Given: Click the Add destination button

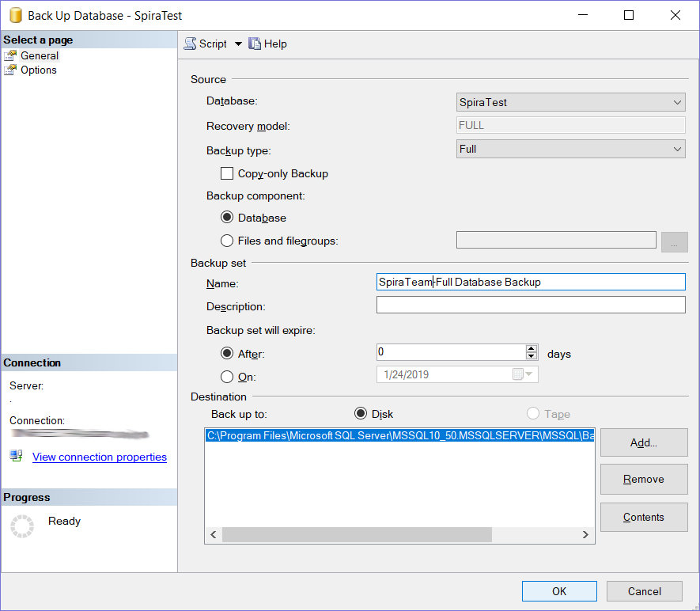Looking at the screenshot, I should 643,442.
